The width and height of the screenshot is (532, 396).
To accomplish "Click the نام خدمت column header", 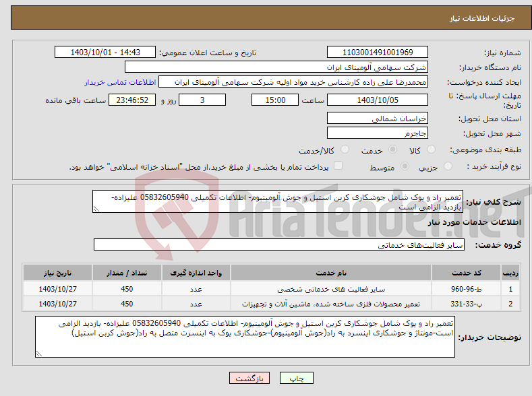I will (331, 273).
